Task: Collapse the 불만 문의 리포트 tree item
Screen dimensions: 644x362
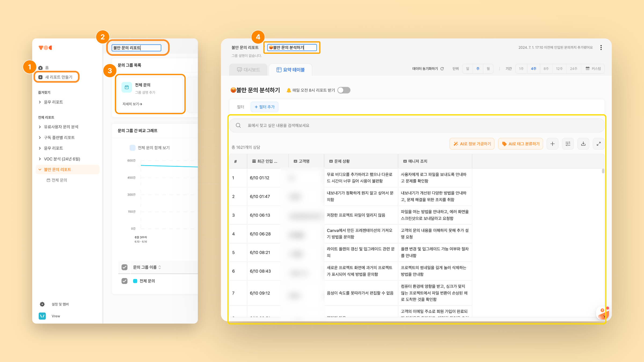Action: [x=40, y=169]
